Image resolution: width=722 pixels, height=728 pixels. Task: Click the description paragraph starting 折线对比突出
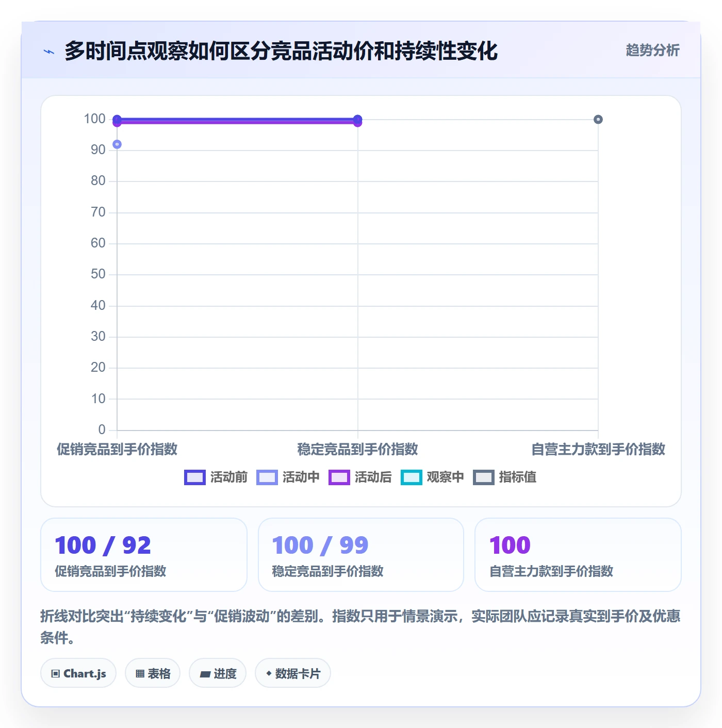point(360,627)
